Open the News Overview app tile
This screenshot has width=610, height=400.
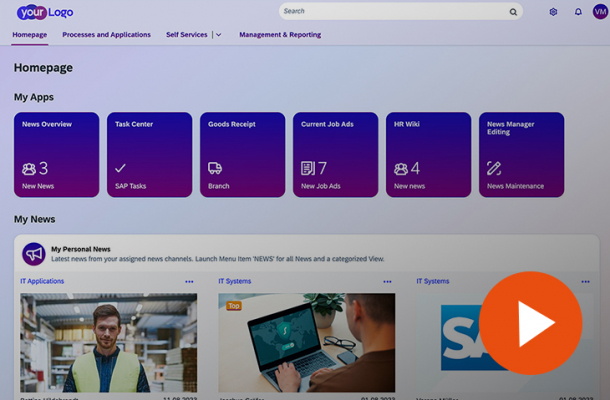[56, 154]
